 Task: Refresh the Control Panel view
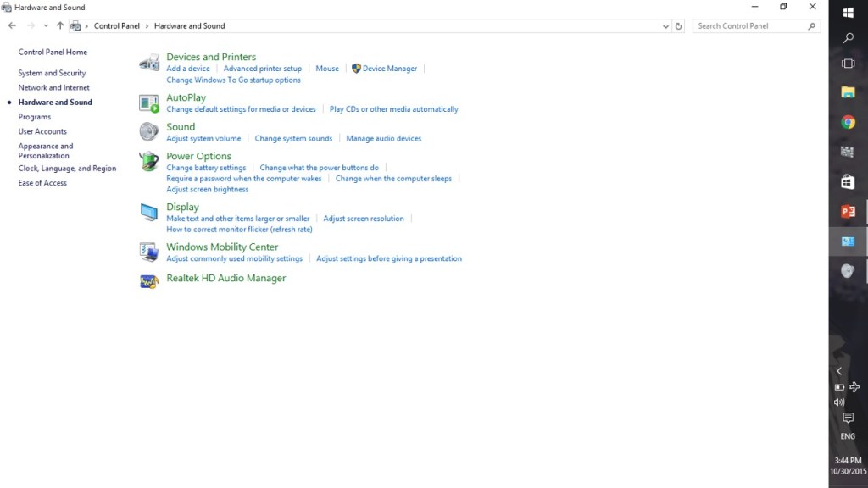678,26
